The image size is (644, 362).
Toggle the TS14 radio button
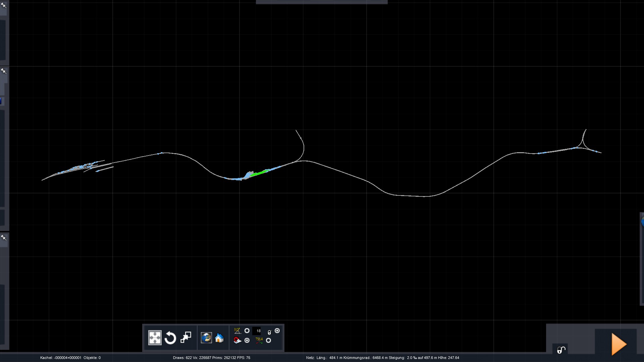[x=268, y=341]
